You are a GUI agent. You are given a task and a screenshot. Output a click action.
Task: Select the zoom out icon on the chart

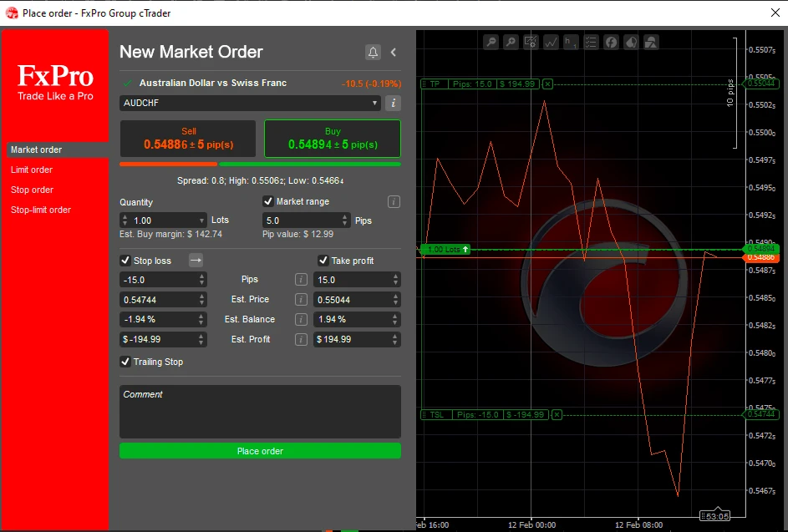pyautogui.click(x=491, y=42)
